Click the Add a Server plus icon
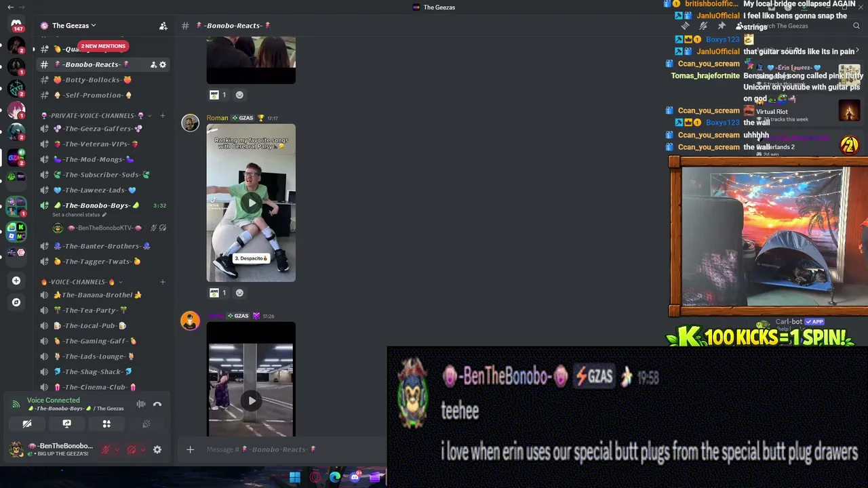Screen dimensions: 868x488 [16, 281]
